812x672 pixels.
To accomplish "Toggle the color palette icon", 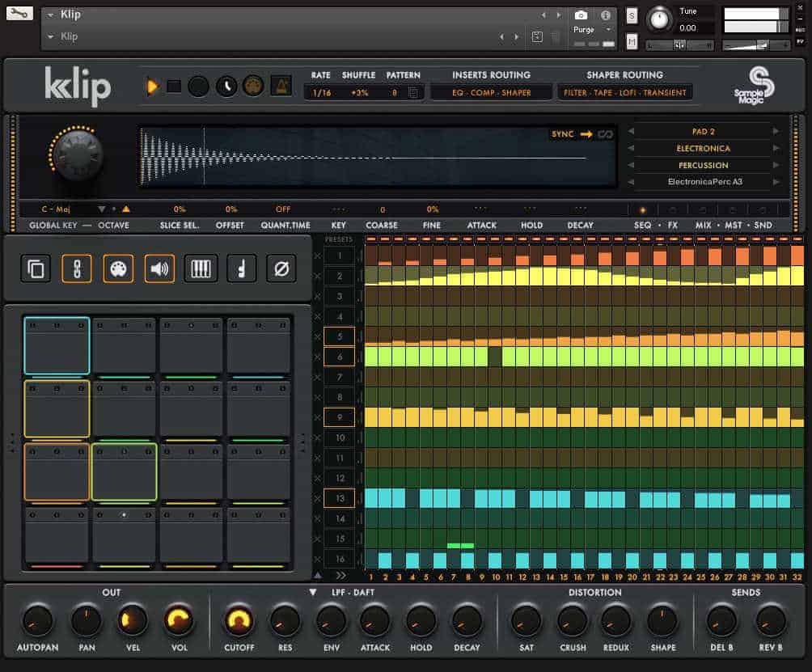I will 118,268.
